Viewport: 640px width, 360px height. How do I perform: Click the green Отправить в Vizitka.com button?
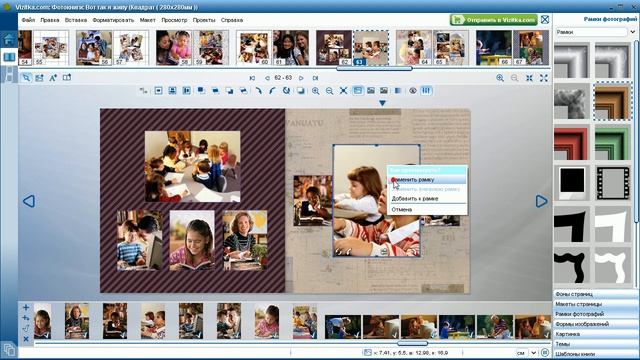(x=494, y=20)
